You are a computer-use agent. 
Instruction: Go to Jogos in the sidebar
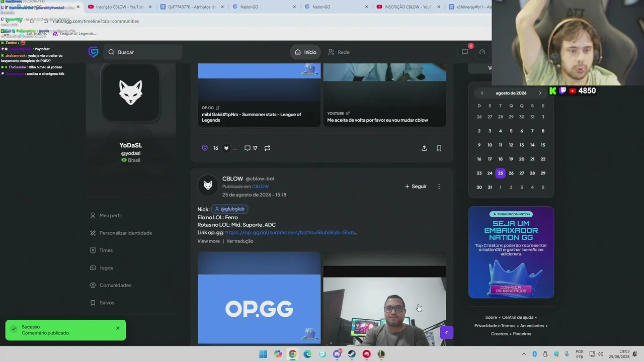(x=101, y=268)
